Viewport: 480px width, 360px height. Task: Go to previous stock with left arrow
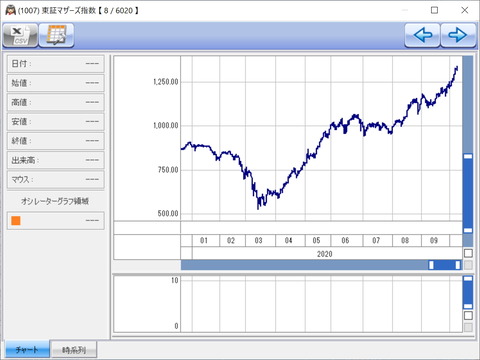tap(422, 35)
